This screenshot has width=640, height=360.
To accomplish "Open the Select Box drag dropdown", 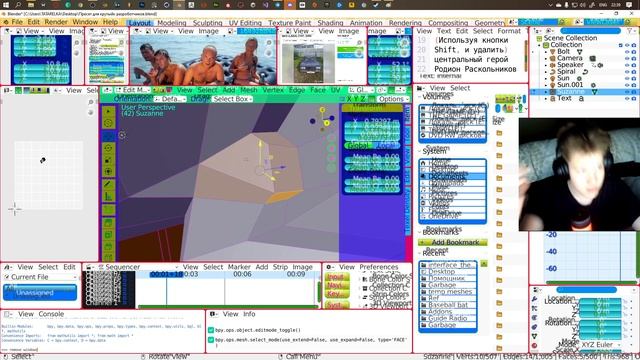I will pyautogui.click(x=232, y=99).
